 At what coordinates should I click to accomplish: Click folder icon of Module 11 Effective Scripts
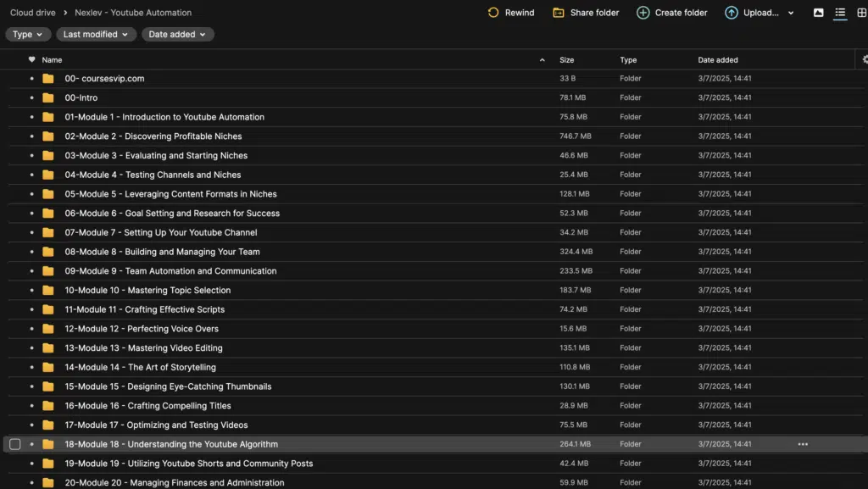[x=48, y=309]
